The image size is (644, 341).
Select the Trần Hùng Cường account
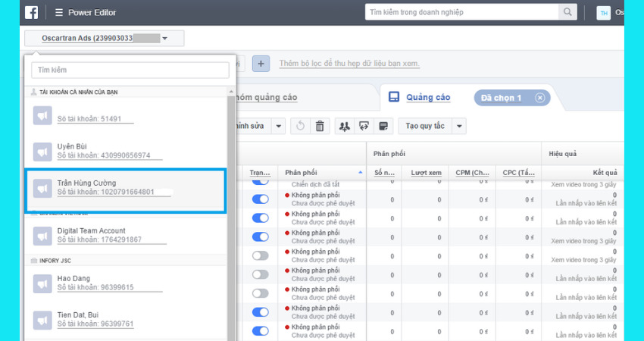pyautogui.click(x=126, y=189)
